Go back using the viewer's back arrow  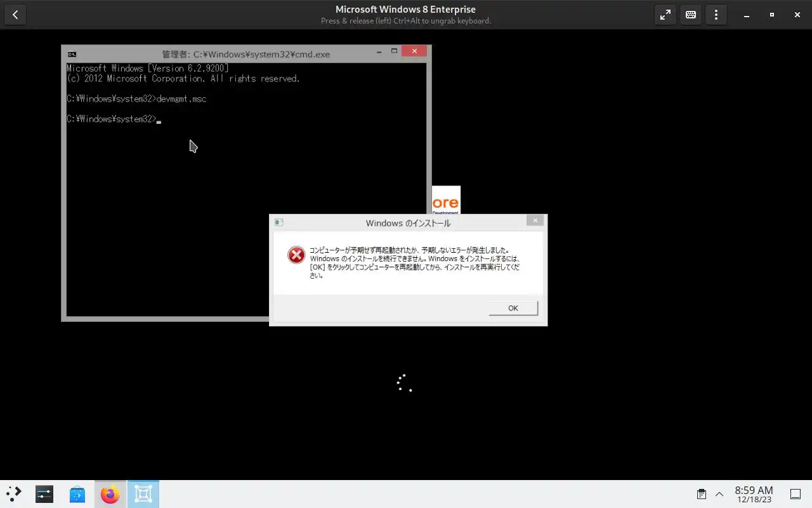tap(15, 15)
